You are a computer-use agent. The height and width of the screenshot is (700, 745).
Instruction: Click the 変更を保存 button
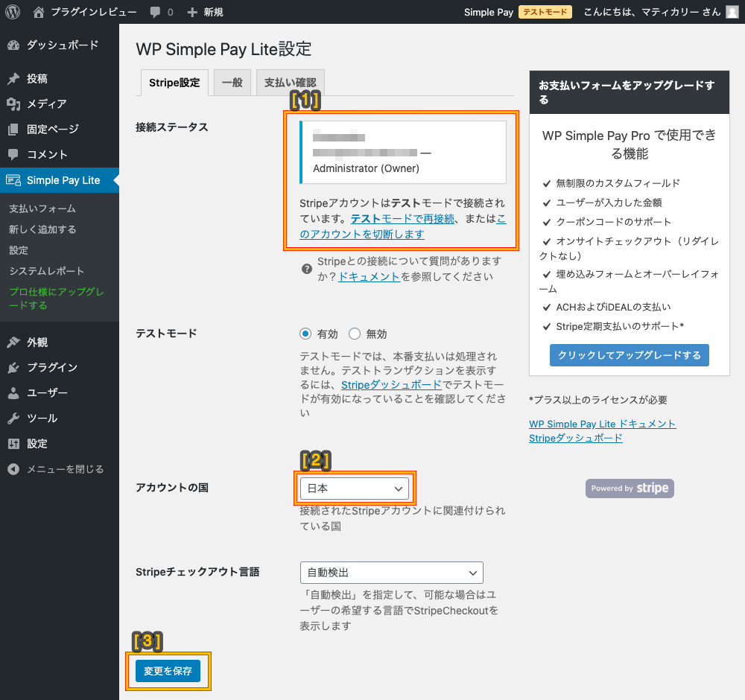point(168,671)
